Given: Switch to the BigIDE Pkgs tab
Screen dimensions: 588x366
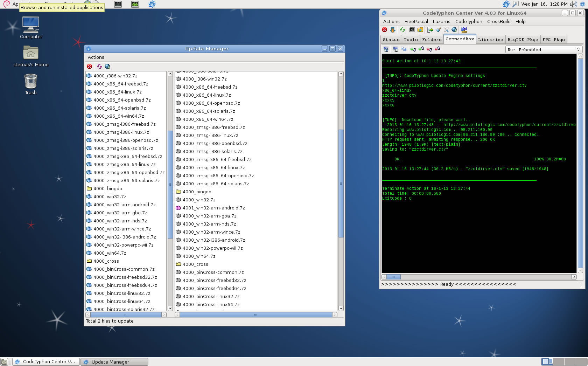Looking at the screenshot, I should coord(523,40).
